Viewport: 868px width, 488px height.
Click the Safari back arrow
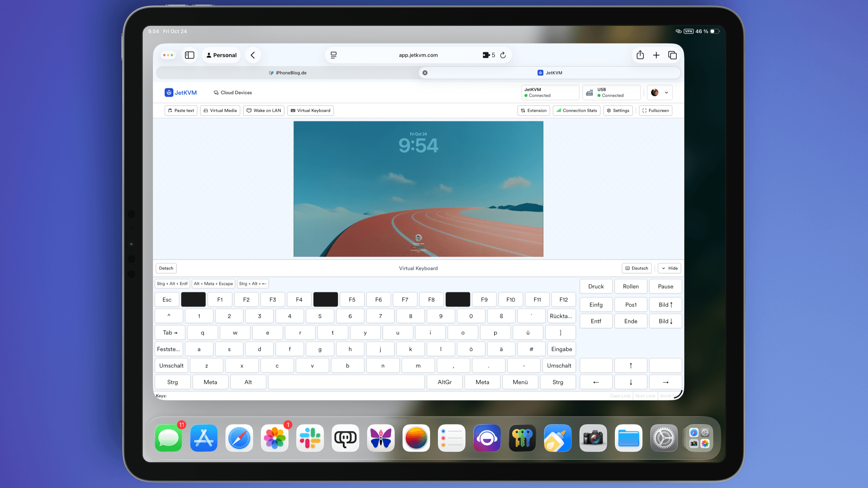click(253, 55)
